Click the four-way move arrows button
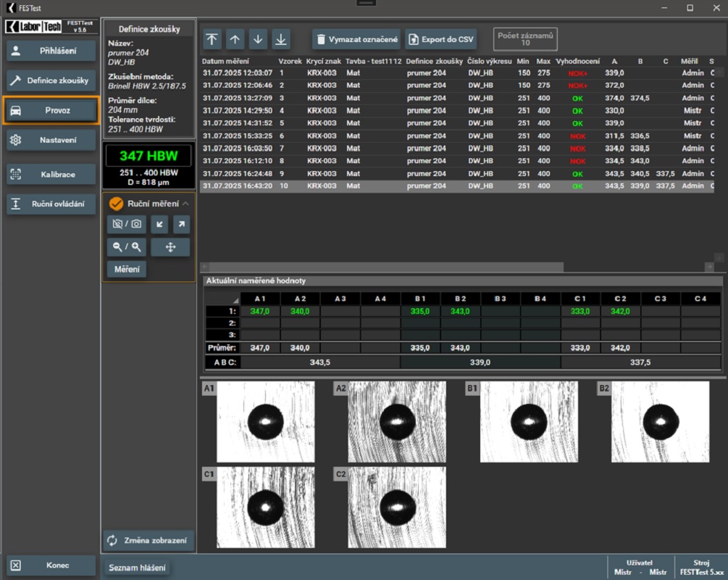Image resolution: width=728 pixels, height=580 pixels. [171, 247]
